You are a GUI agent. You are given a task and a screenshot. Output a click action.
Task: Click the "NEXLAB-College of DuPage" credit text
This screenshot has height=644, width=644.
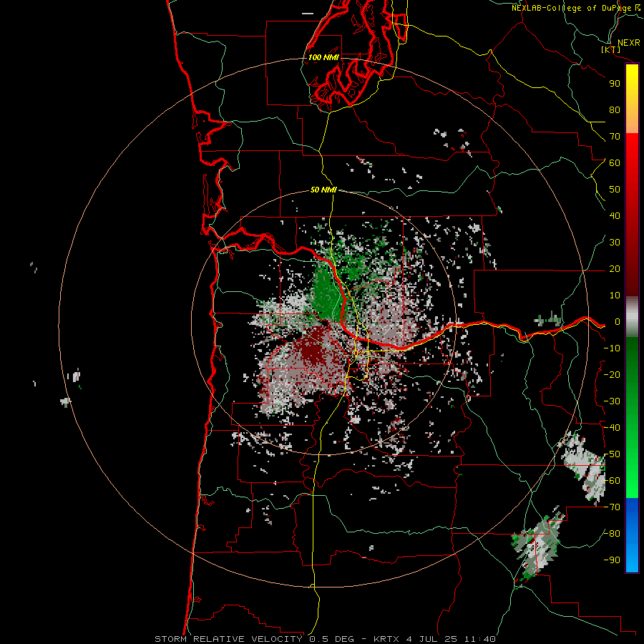coord(571,8)
